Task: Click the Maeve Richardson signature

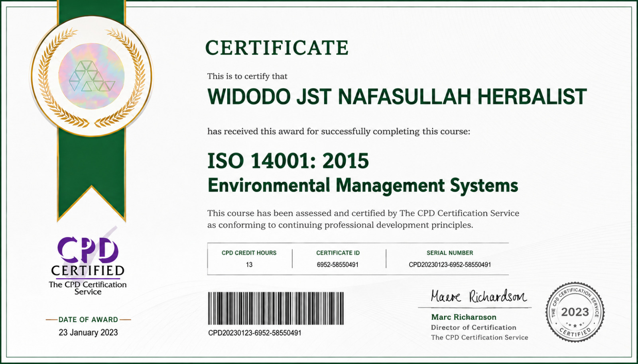Action: click(x=478, y=297)
